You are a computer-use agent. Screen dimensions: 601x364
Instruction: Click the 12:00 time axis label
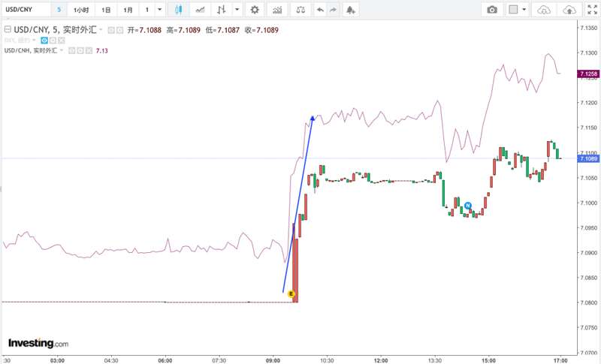[381, 360]
